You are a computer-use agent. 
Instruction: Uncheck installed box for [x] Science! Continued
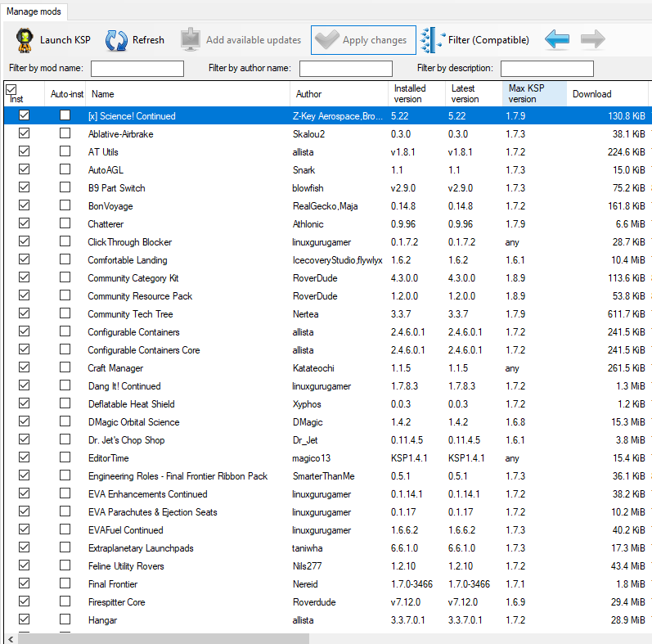(x=24, y=115)
